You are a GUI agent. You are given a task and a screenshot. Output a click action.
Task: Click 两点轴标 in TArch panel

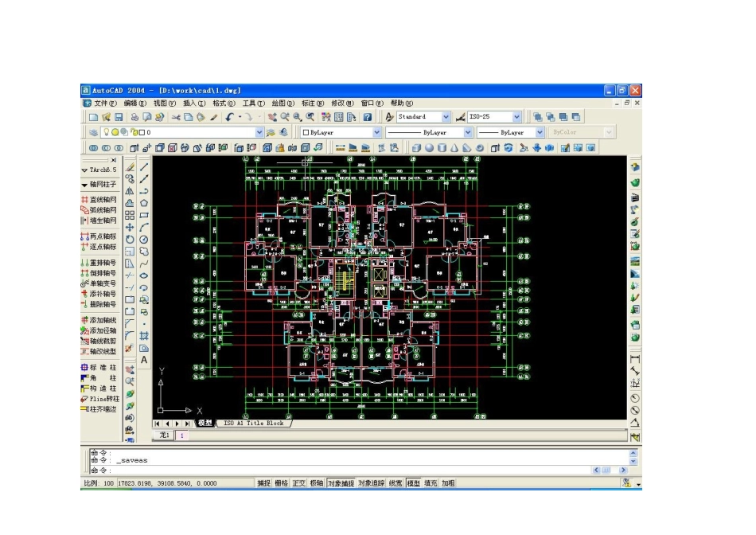99,236
